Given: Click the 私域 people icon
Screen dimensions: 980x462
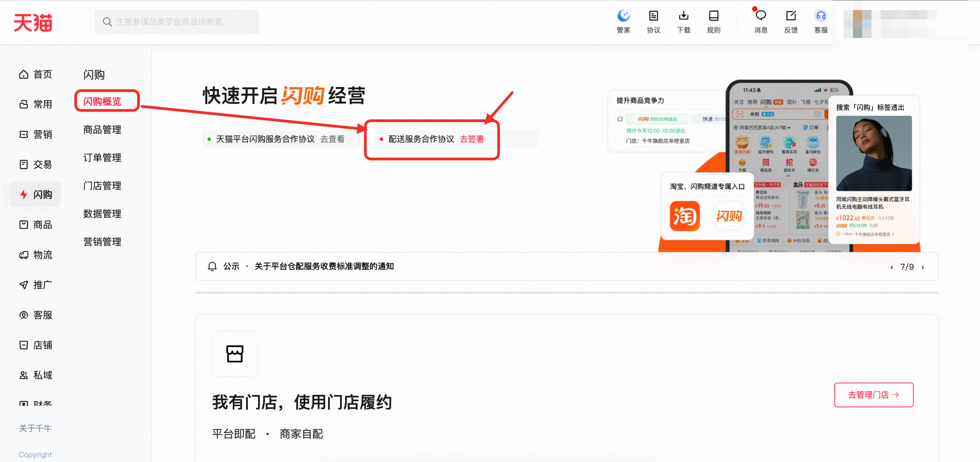Looking at the screenshot, I should point(24,375).
